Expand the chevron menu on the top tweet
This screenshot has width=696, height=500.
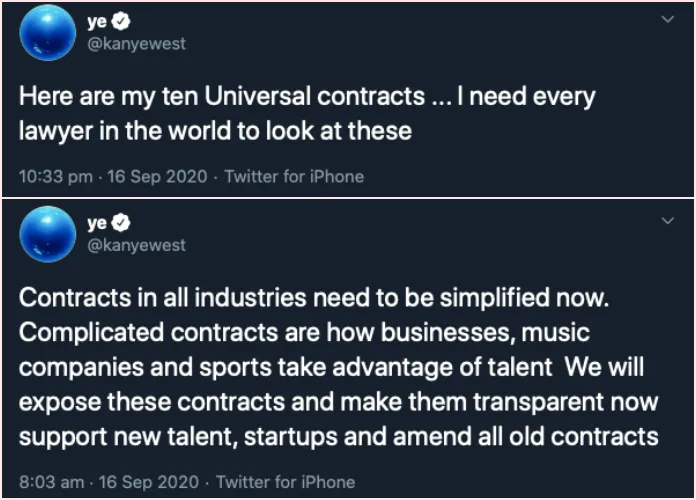click(x=668, y=19)
